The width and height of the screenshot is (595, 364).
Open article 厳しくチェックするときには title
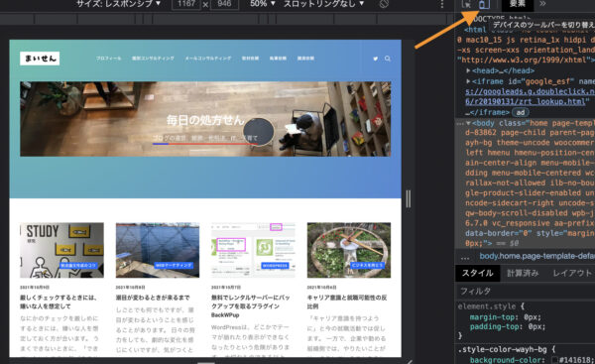point(59,302)
